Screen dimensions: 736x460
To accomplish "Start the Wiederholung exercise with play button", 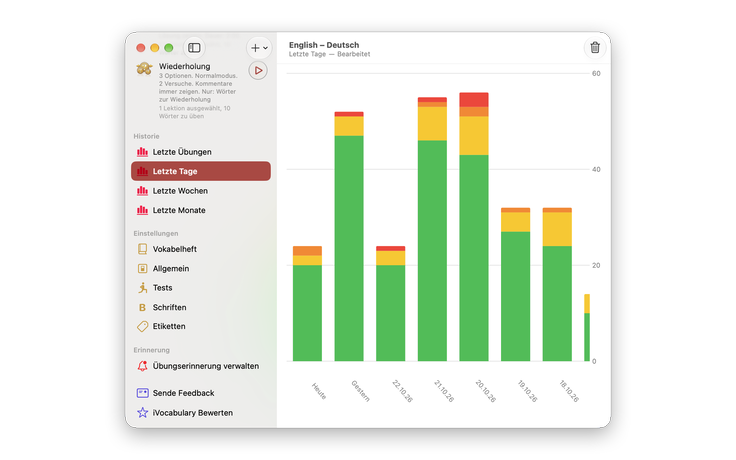I will coord(258,70).
